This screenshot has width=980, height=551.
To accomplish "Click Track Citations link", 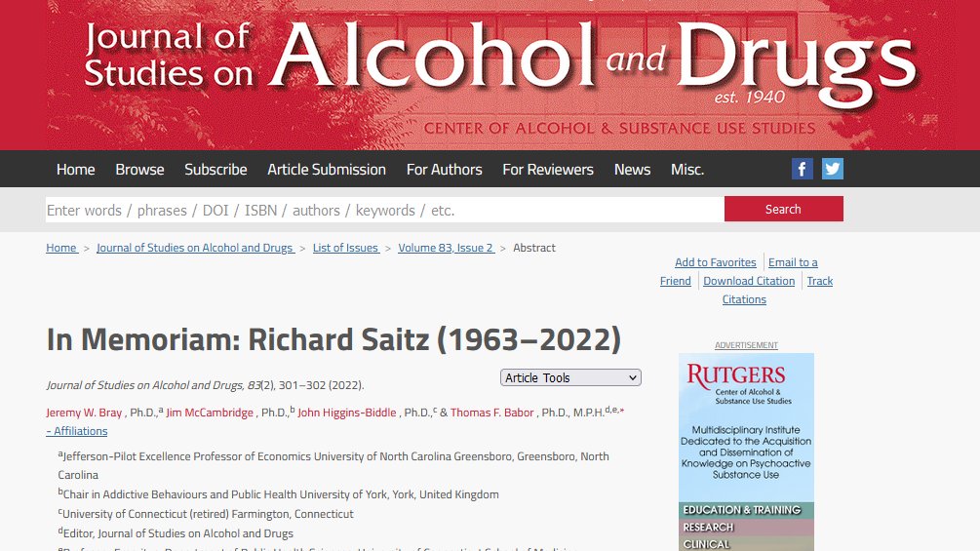I will click(819, 281).
